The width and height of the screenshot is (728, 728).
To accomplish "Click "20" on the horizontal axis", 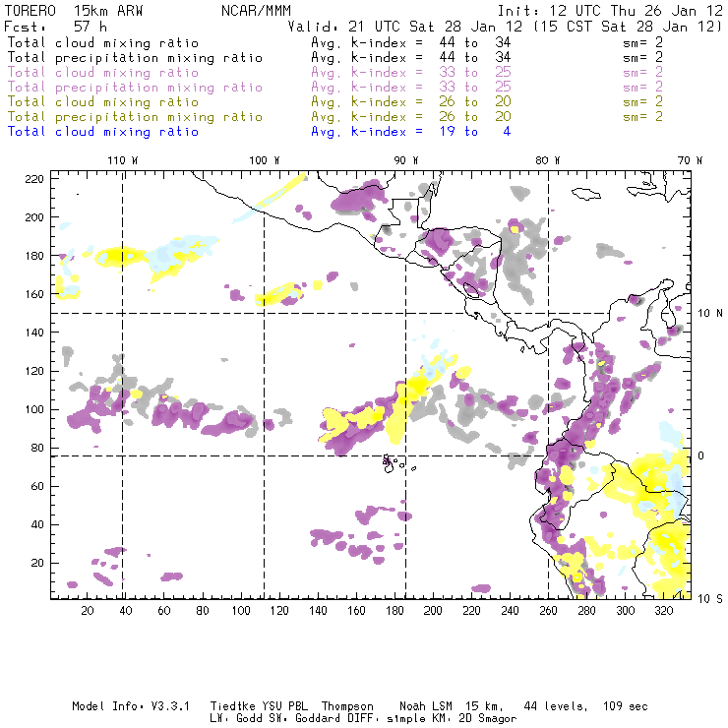I will pos(88,611).
